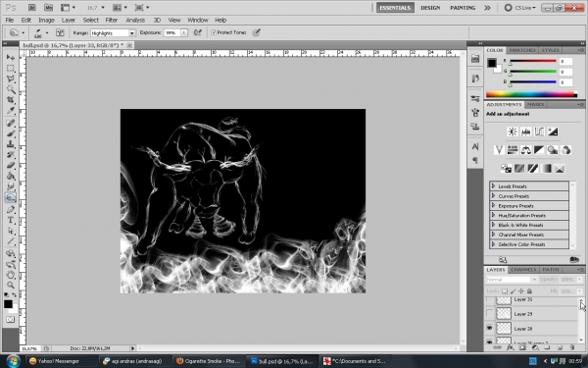Open layer style fx menu
Image resolution: width=588 pixels, height=368 pixels.
pos(510,347)
